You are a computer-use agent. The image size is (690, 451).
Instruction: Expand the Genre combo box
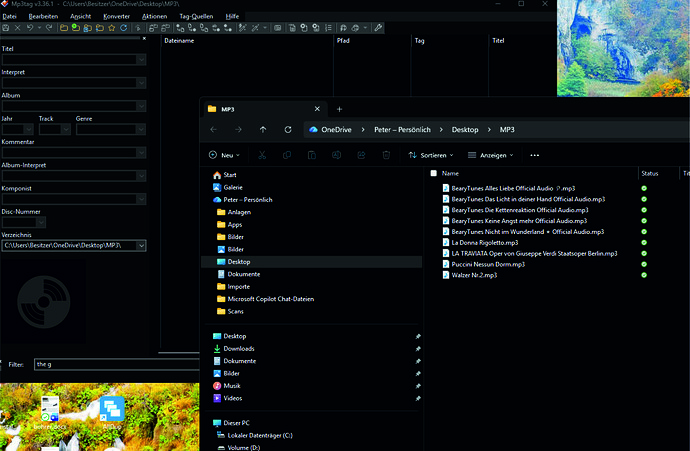click(141, 129)
